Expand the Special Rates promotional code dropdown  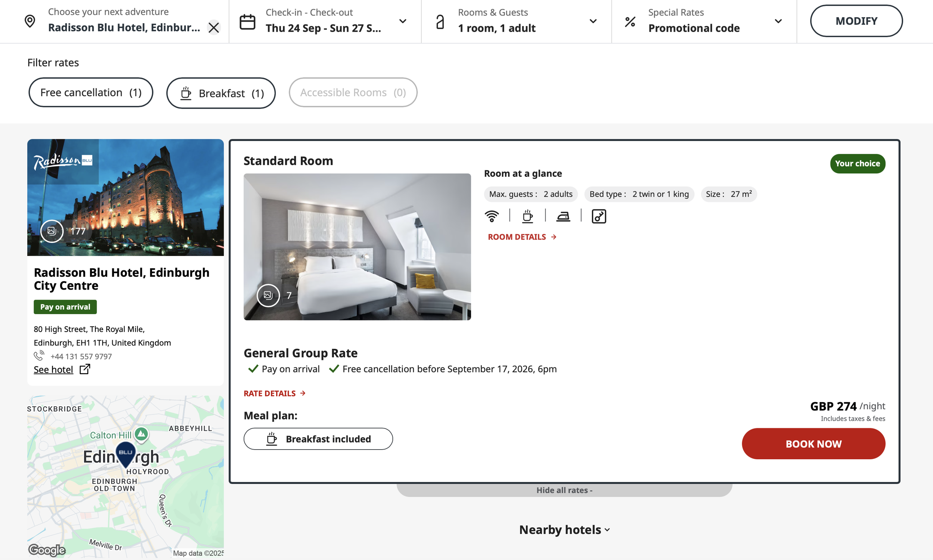778,21
